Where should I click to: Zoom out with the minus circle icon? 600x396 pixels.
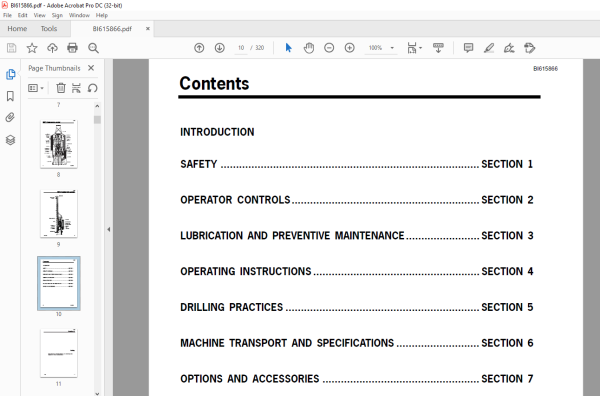[329, 48]
